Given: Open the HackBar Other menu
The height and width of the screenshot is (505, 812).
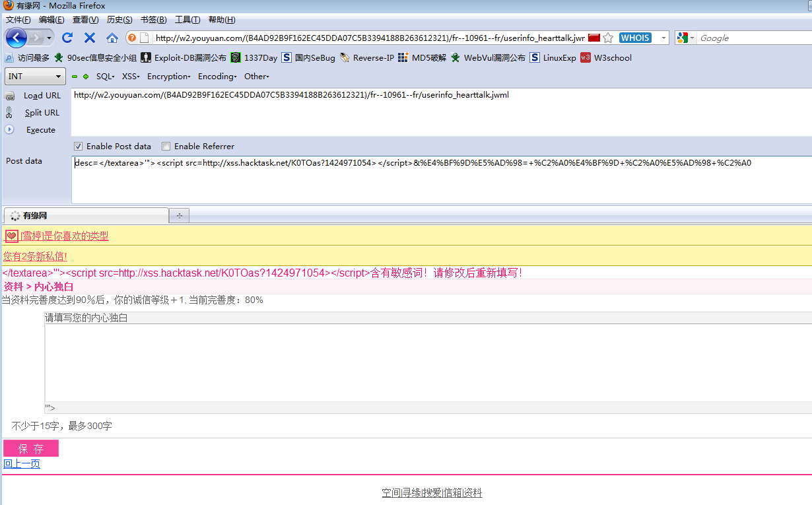Looking at the screenshot, I should tap(257, 77).
